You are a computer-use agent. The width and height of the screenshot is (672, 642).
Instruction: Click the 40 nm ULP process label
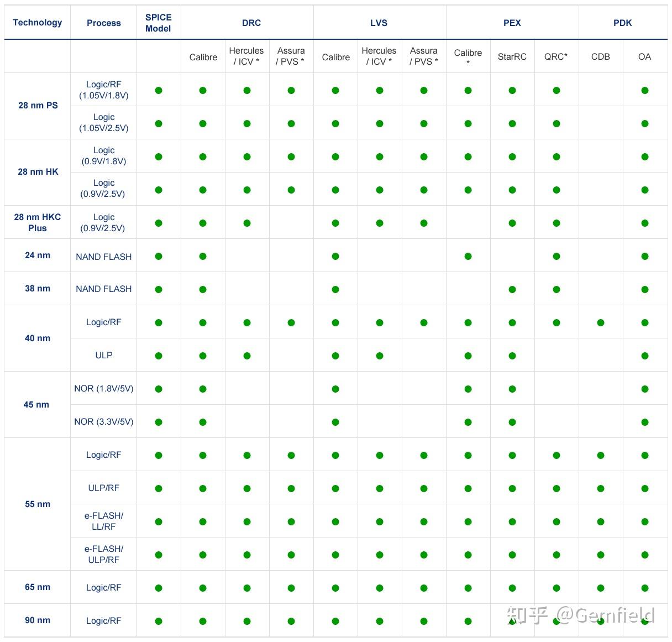tap(104, 355)
